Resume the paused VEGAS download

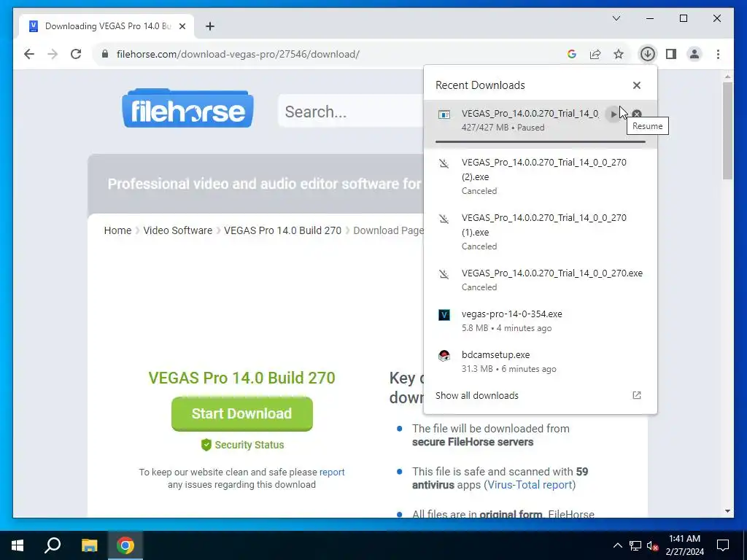click(x=614, y=114)
